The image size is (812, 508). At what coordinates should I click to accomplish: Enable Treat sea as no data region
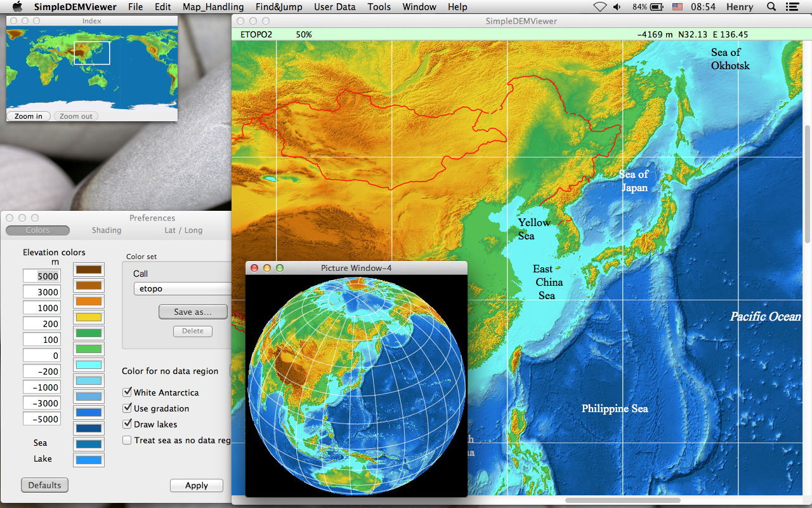[x=127, y=440]
